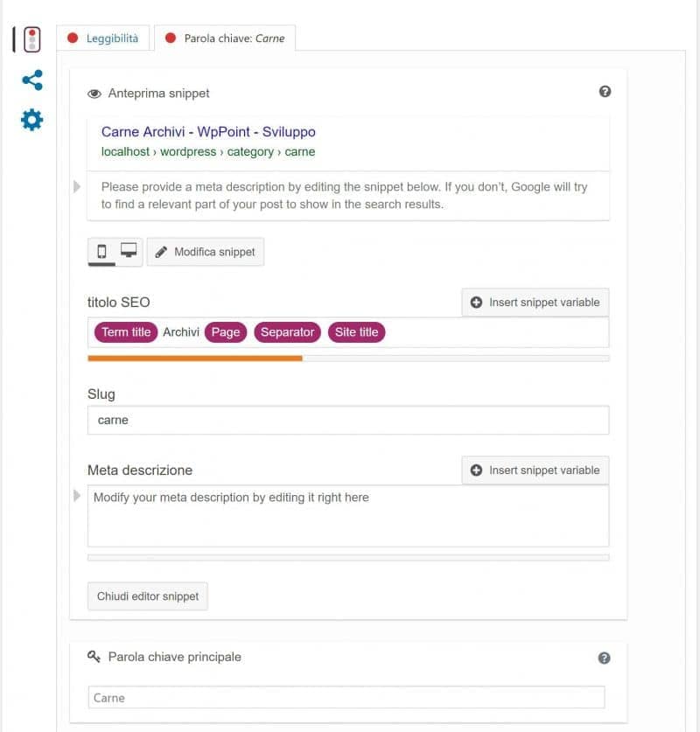Click the caret arrow beside Meta descrizione field
Image resolution: width=700 pixels, height=732 pixels.
coord(77,495)
